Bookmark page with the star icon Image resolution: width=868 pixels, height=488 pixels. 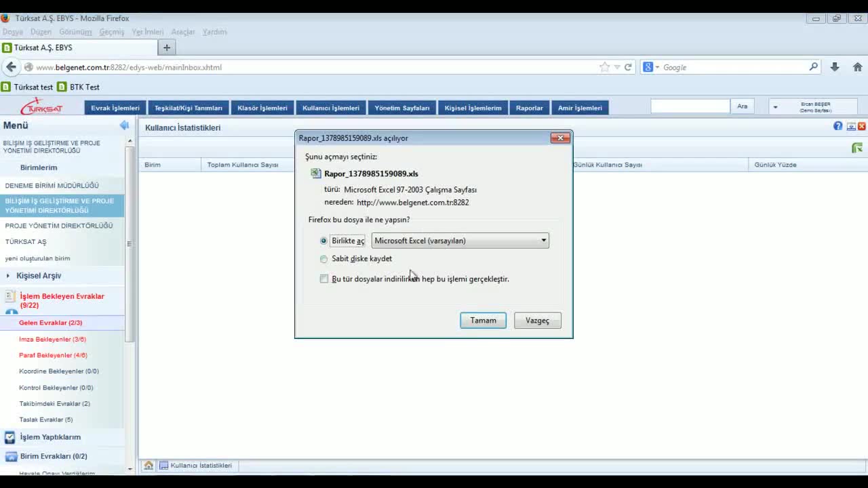coord(604,67)
